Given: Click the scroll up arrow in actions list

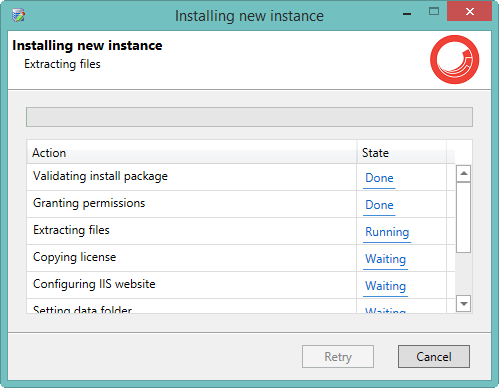Looking at the screenshot, I should 463,173.
